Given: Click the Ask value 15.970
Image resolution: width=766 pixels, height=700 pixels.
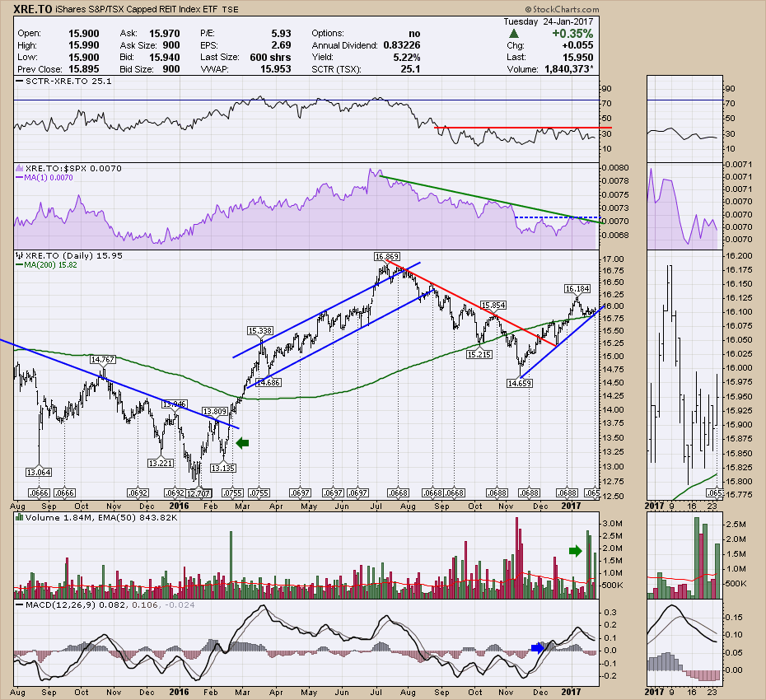Looking at the screenshot, I should 164,34.
